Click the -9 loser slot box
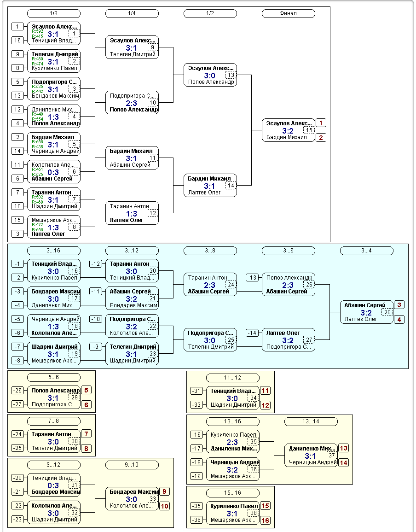The width and height of the screenshot is (416, 532). click(96, 346)
